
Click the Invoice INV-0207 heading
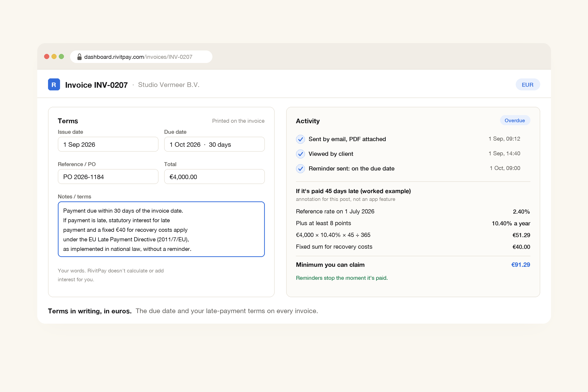(97, 85)
